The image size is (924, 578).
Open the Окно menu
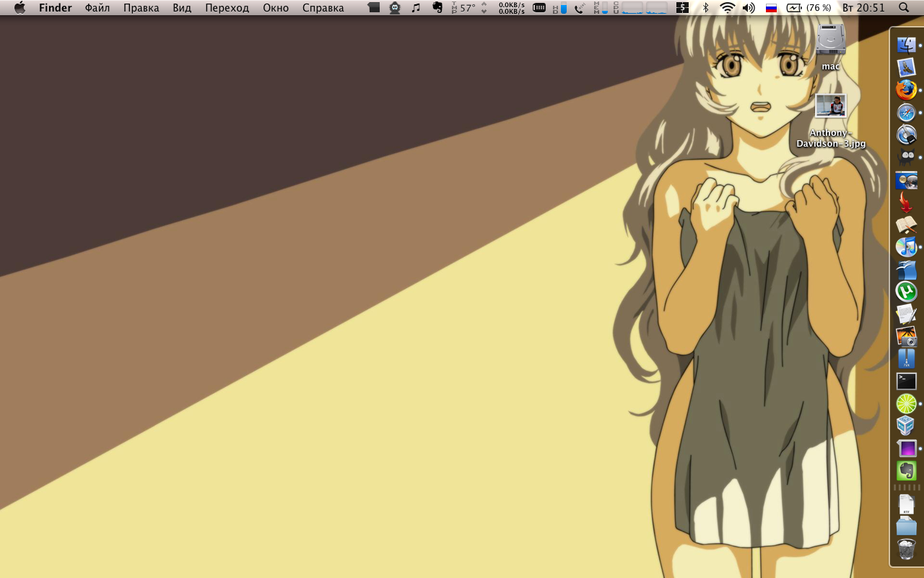click(276, 8)
